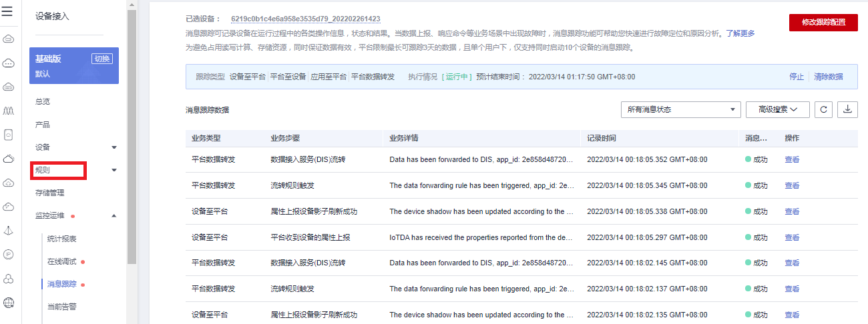Click the 消息跟踪数据 section heading
This screenshot has width=868, height=324.
[x=207, y=110]
